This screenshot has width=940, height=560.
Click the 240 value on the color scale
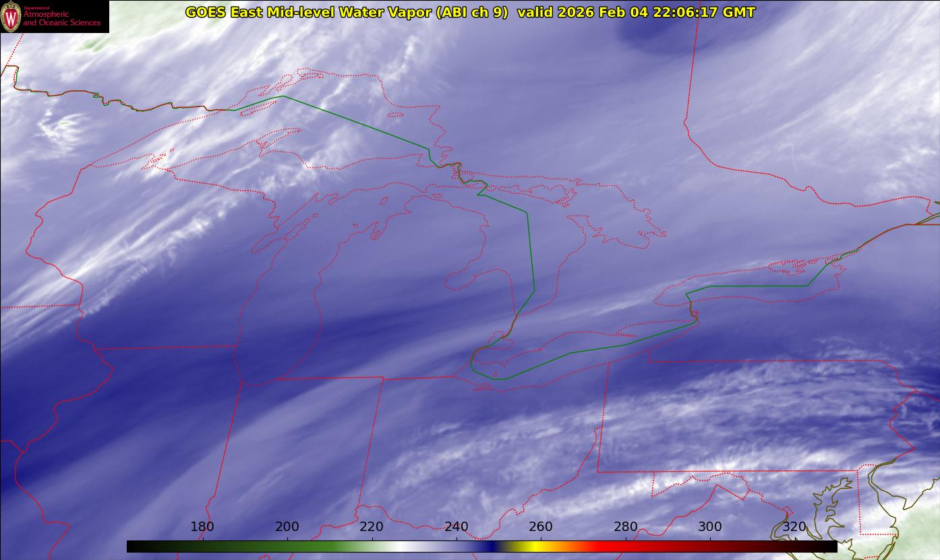click(x=457, y=527)
